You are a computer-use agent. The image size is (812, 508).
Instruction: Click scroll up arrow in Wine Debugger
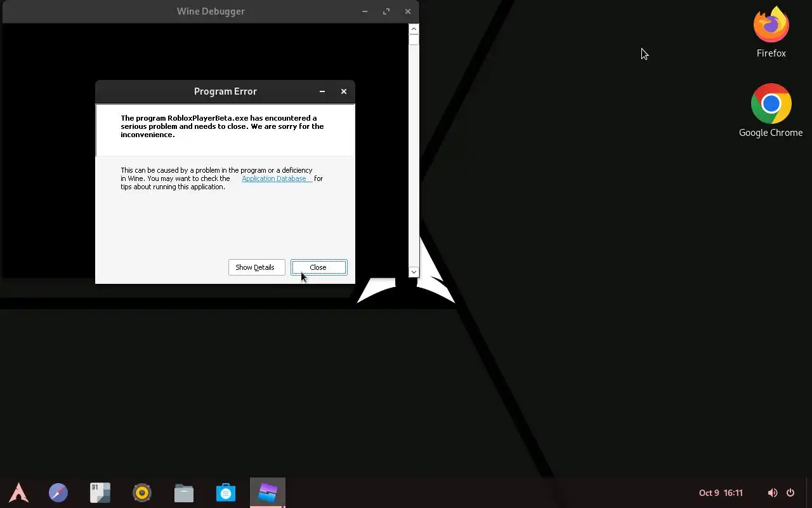click(x=414, y=29)
